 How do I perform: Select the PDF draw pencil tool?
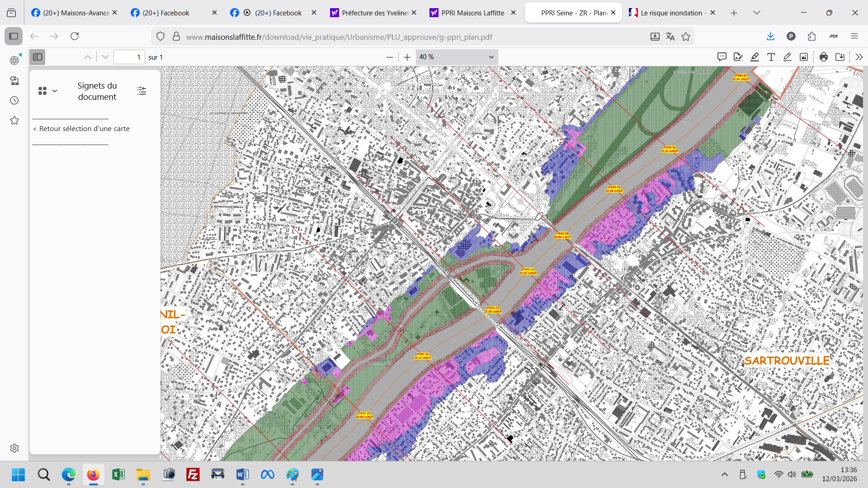[787, 57]
